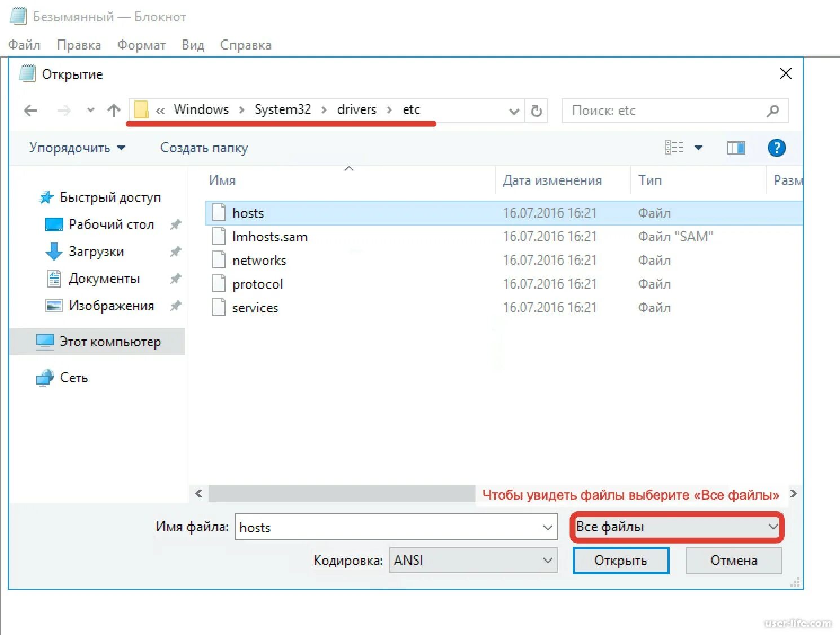Sort by the Дата изменения column header

[x=552, y=180]
